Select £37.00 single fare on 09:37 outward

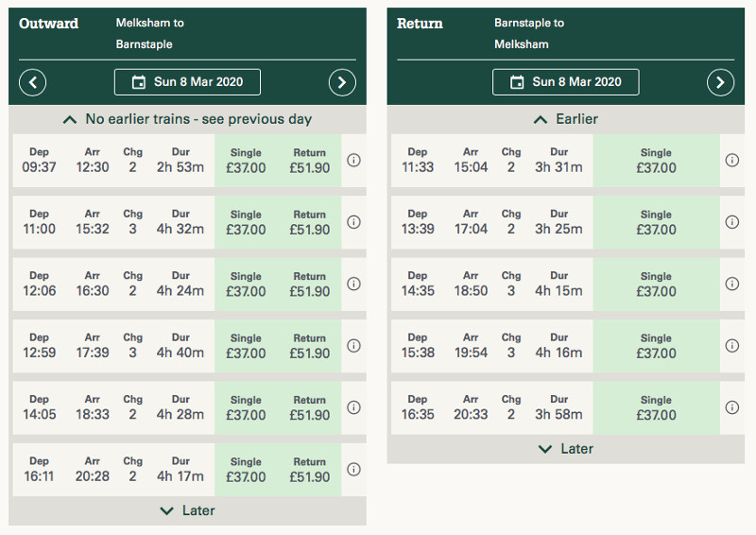[246, 161]
